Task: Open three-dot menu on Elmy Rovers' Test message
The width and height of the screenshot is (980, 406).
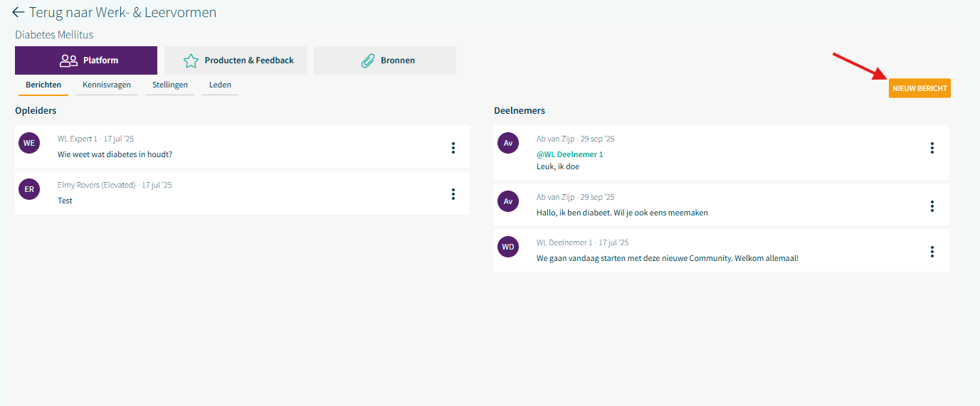Action: tap(453, 194)
